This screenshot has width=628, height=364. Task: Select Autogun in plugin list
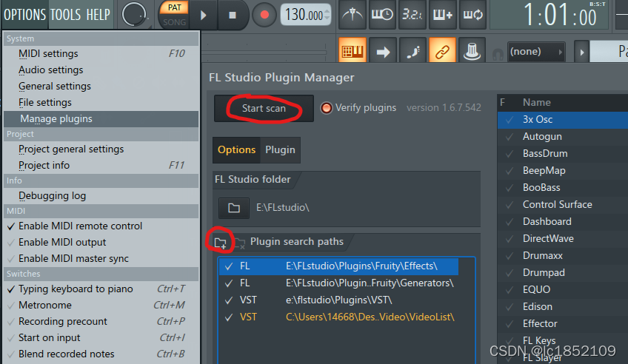tap(563, 137)
